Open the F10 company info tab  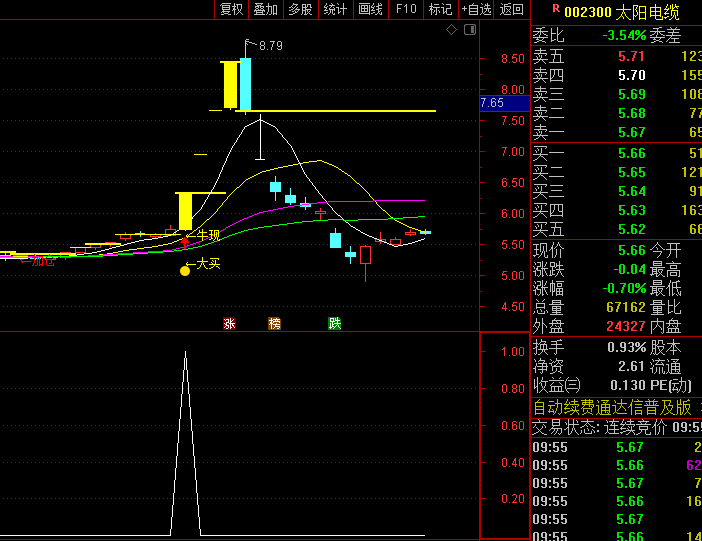click(406, 10)
